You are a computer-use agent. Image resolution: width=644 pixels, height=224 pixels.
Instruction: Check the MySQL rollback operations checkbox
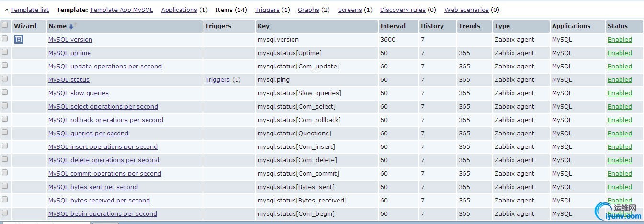pyautogui.click(x=5, y=119)
